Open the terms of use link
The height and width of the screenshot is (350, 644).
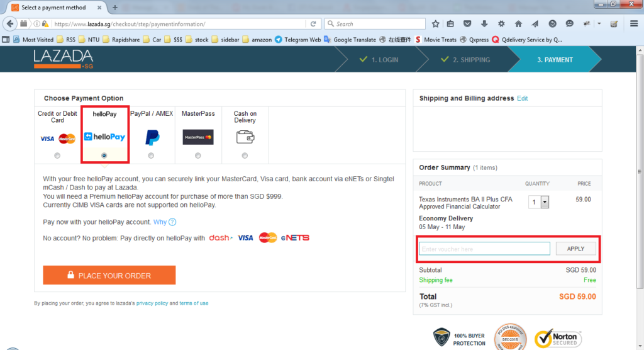[194, 303]
